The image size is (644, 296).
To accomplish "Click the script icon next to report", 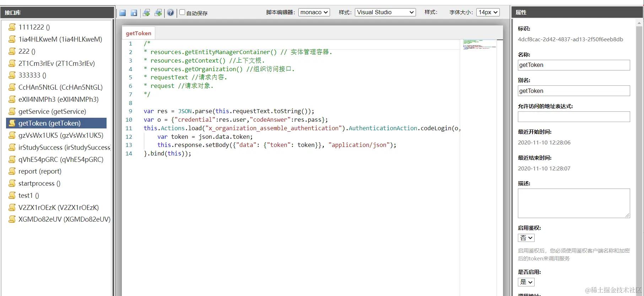I will [x=12, y=171].
